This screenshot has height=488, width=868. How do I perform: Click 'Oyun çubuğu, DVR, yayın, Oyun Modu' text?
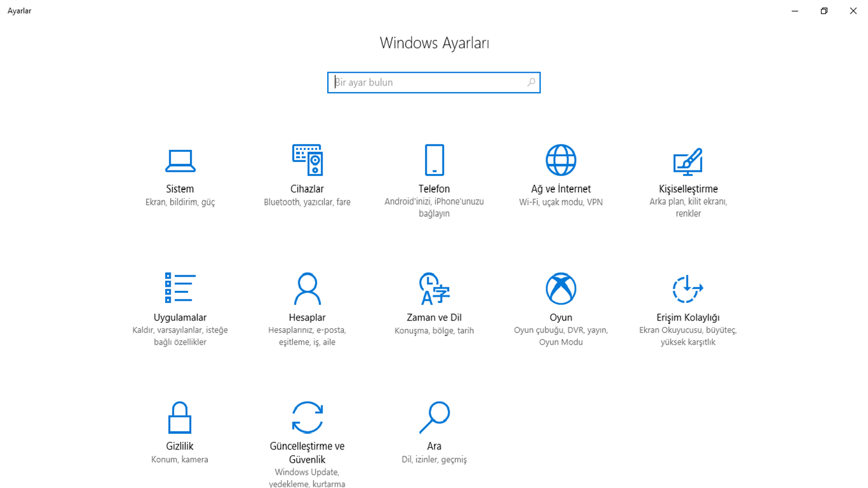tap(561, 336)
